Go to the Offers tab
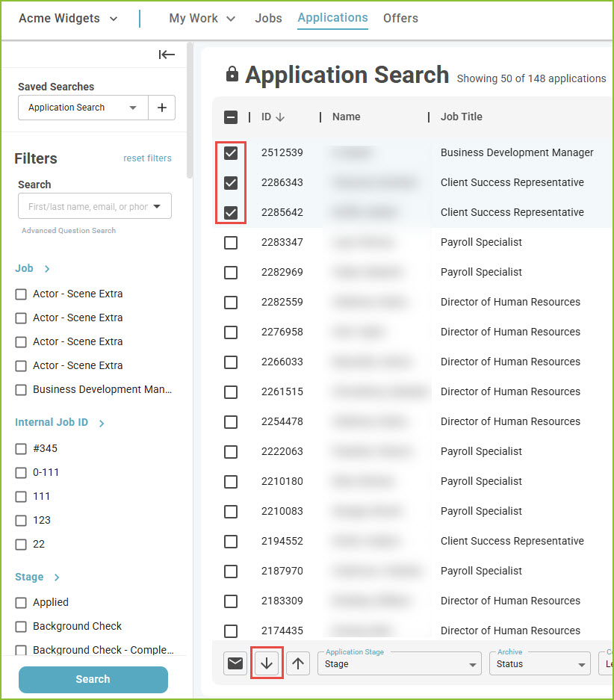Viewport: 614px width, 700px height. (400, 19)
